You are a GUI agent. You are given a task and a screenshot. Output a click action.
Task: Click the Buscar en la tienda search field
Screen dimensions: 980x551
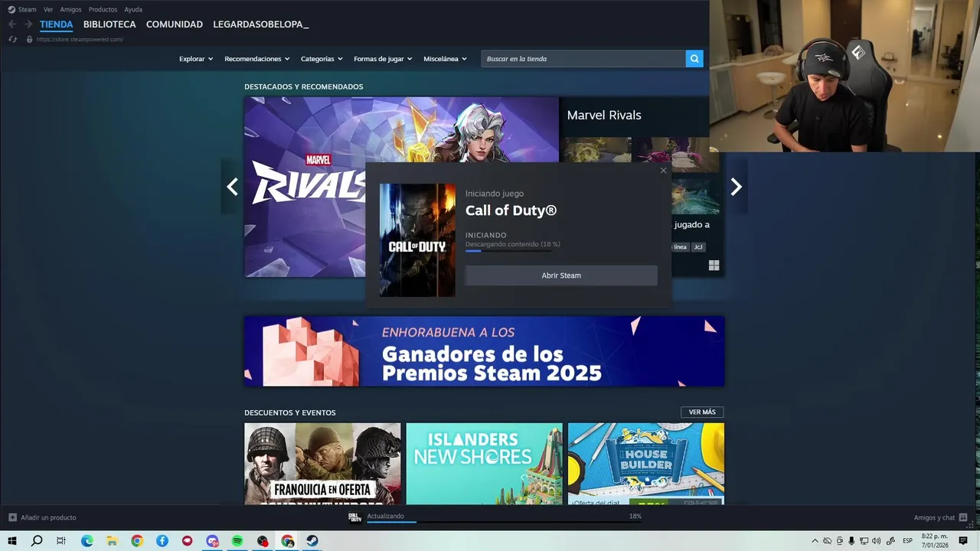[583, 59]
